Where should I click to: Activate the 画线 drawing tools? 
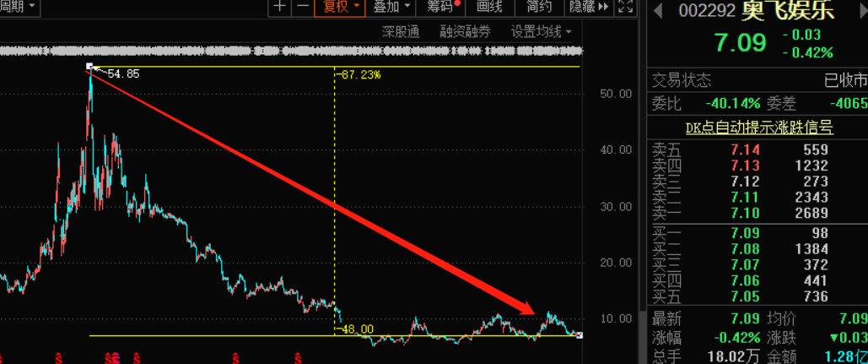tap(488, 7)
